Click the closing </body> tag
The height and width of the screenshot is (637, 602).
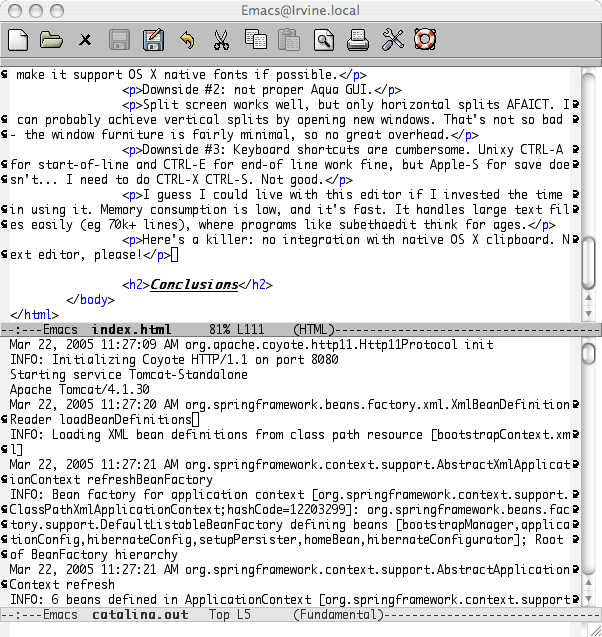click(x=90, y=300)
